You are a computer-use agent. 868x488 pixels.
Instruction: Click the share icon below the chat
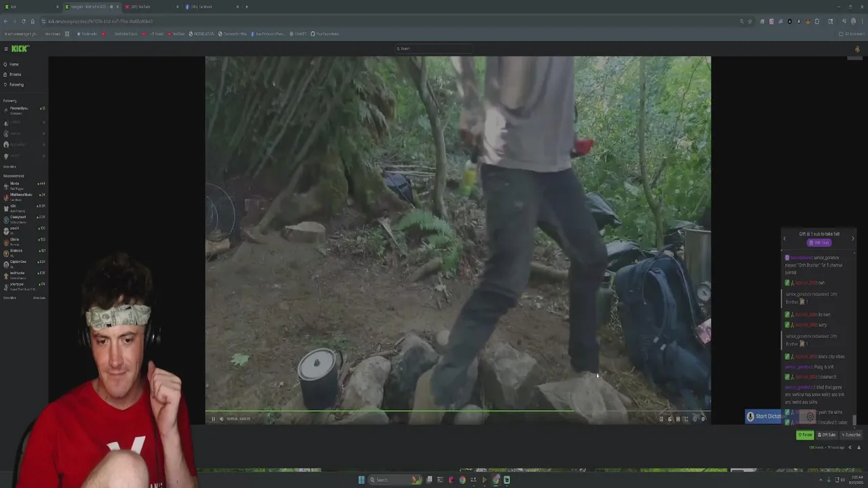coord(850,447)
